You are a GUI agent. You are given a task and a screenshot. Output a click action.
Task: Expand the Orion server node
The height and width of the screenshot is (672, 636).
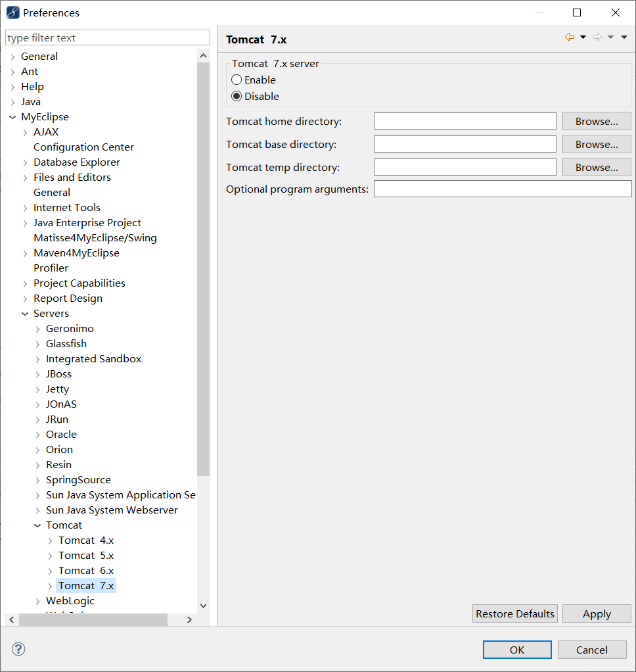coord(37,450)
